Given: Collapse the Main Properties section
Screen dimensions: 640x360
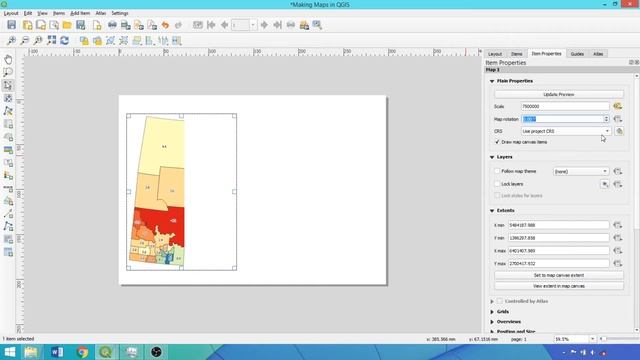Looking at the screenshot, I should [492, 81].
